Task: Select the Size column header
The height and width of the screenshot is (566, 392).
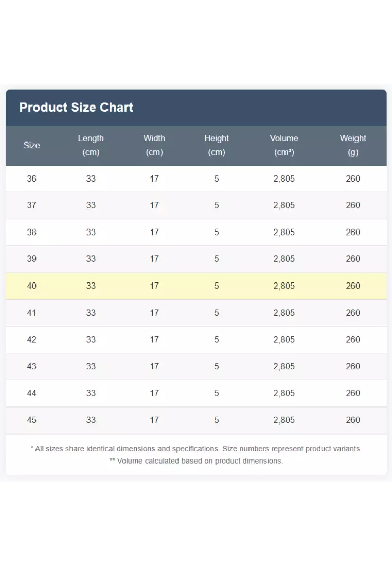Action: 31,145
